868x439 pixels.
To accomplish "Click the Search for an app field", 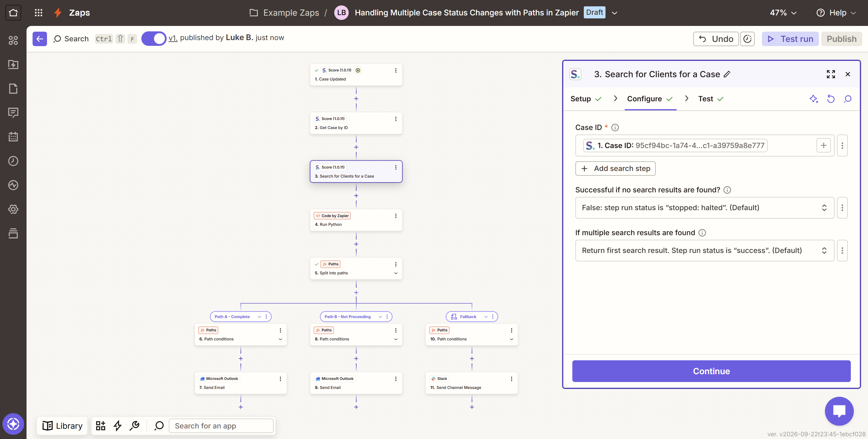I will 221,425.
